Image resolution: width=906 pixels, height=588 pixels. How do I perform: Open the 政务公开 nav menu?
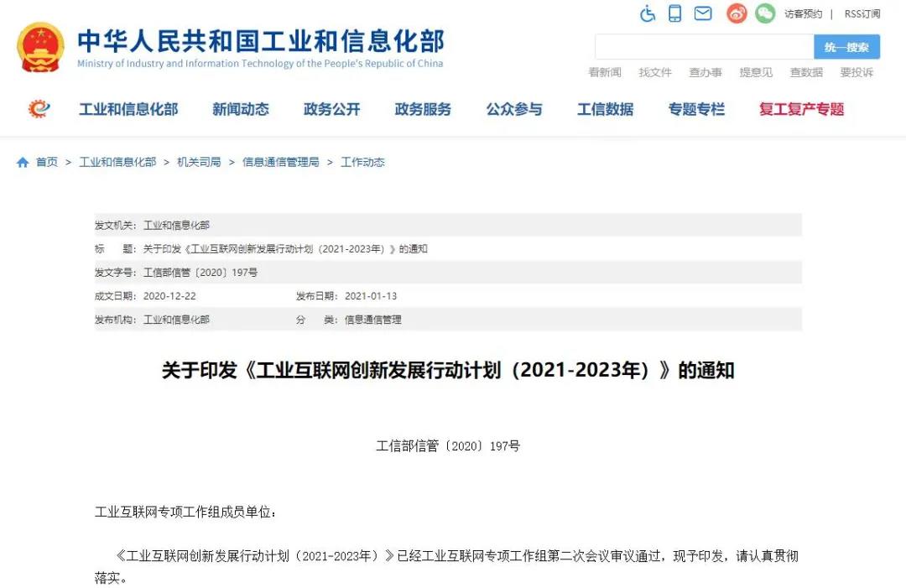tap(331, 109)
